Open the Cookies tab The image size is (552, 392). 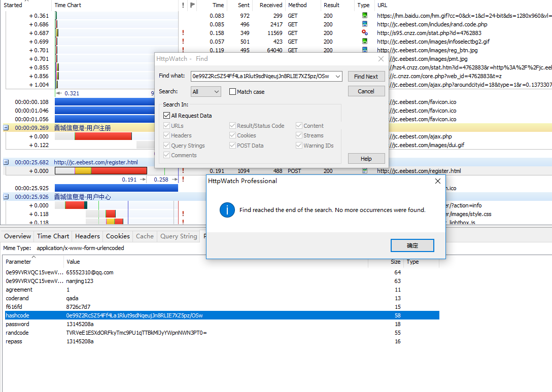pyautogui.click(x=118, y=236)
